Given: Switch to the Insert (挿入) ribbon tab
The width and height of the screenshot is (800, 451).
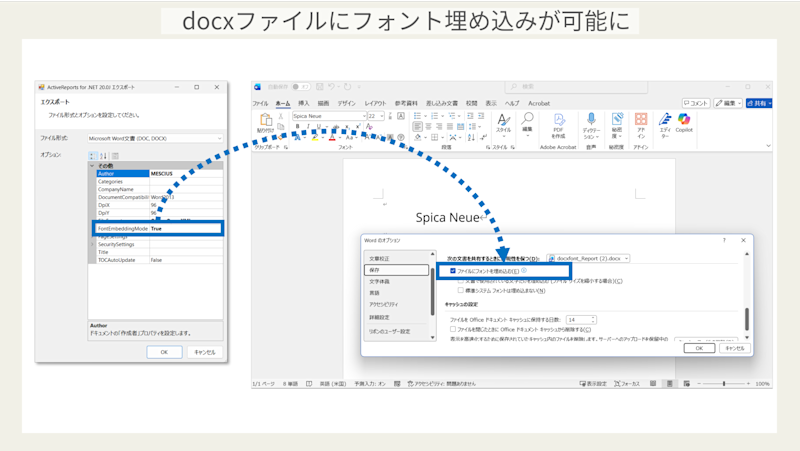Looking at the screenshot, I should pyautogui.click(x=304, y=104).
